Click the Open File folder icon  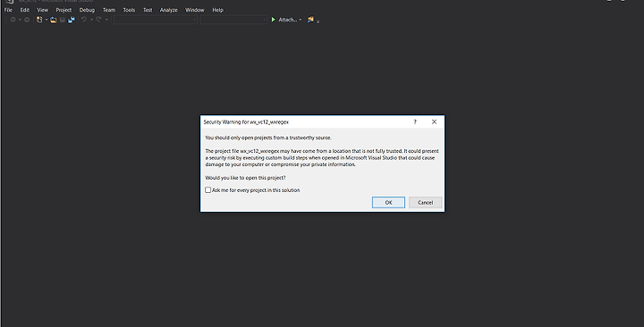[54, 20]
